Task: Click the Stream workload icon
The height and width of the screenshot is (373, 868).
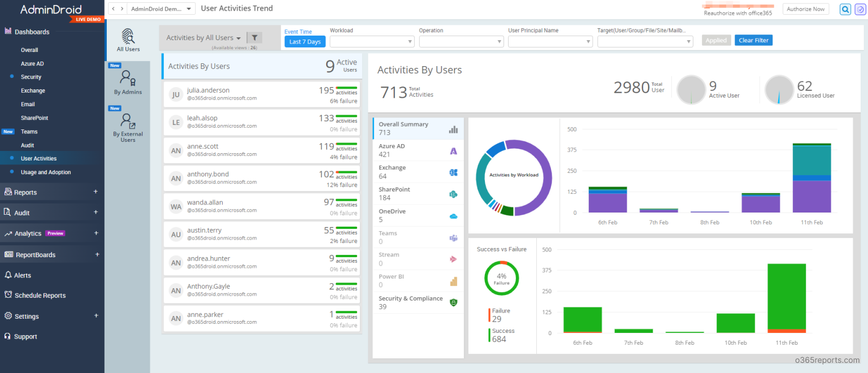Action: (x=453, y=259)
